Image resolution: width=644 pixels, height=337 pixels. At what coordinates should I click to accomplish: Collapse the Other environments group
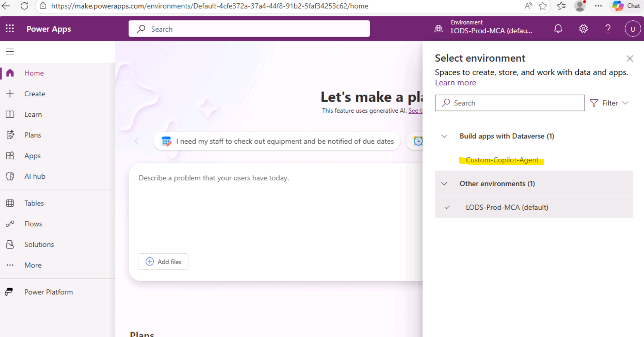coord(444,184)
